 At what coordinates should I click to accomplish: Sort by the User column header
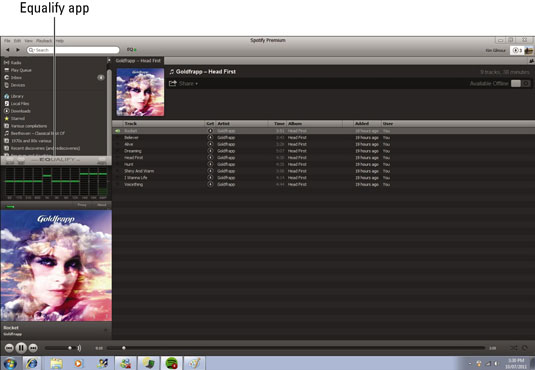click(388, 124)
